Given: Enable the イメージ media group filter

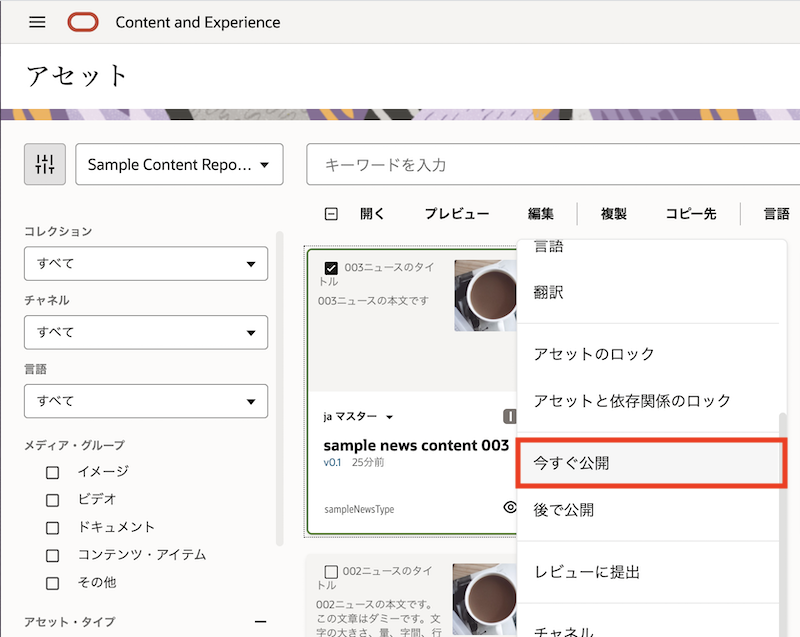Looking at the screenshot, I should pos(53,472).
